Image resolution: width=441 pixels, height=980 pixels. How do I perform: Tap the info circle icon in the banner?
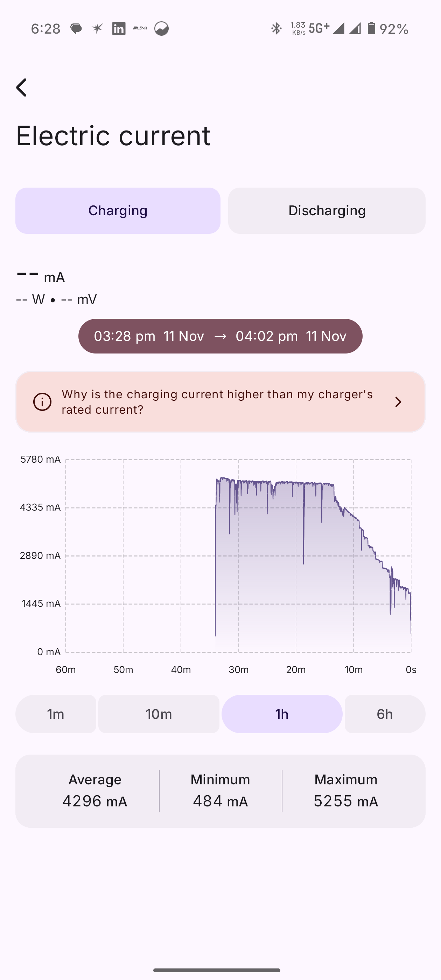(42, 402)
